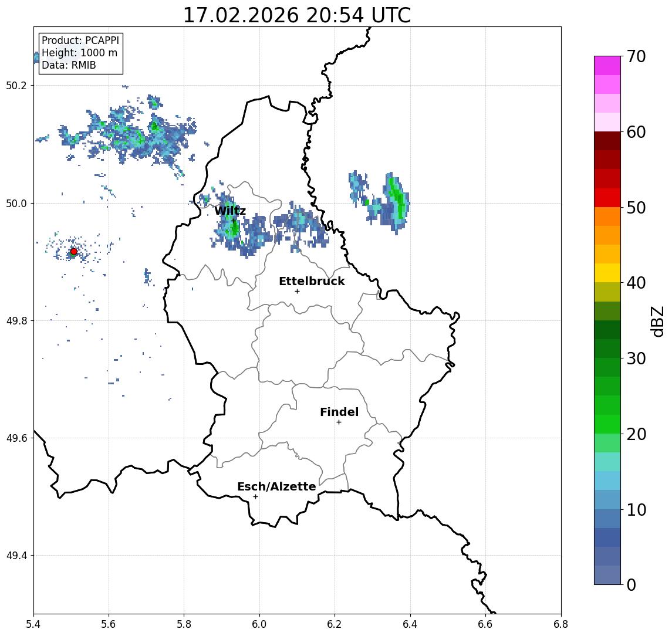Click the longitude axis label 6.6
The height and width of the screenshot is (636, 672).
pos(485,624)
